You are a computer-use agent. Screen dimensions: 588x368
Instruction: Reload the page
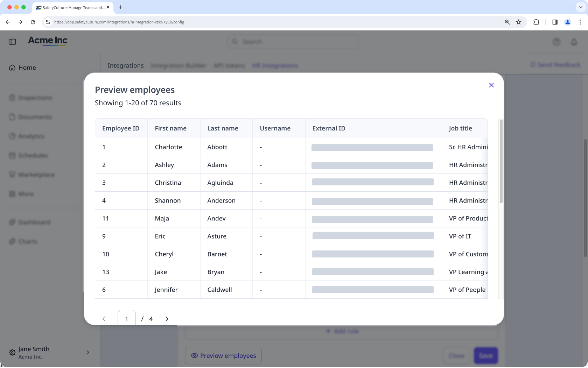pos(33,22)
